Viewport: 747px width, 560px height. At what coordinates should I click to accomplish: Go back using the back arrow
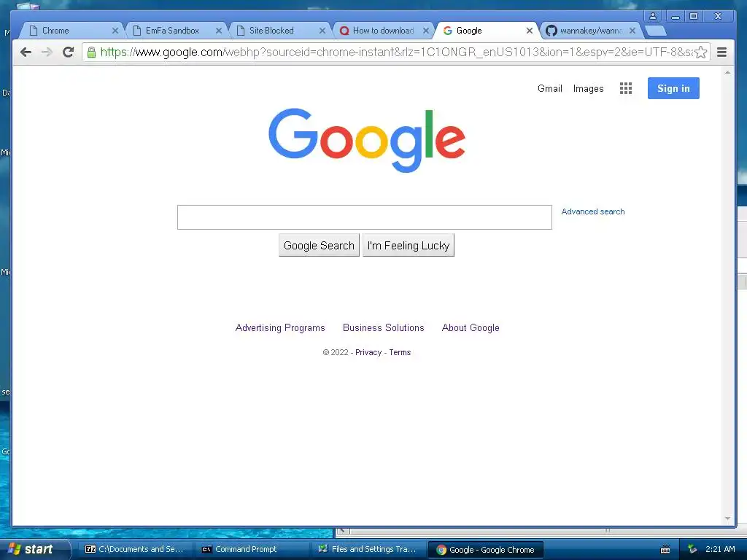[x=26, y=52]
